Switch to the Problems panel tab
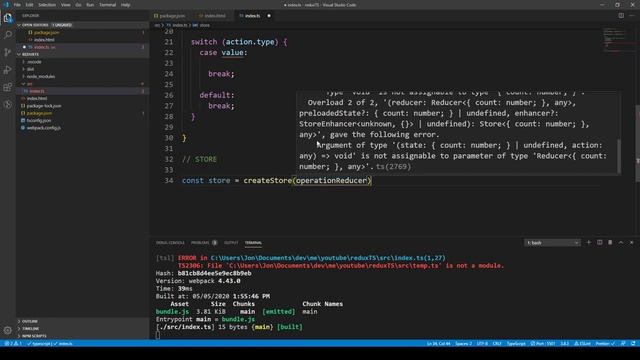Viewport: 640px width, 360px height. point(200,243)
